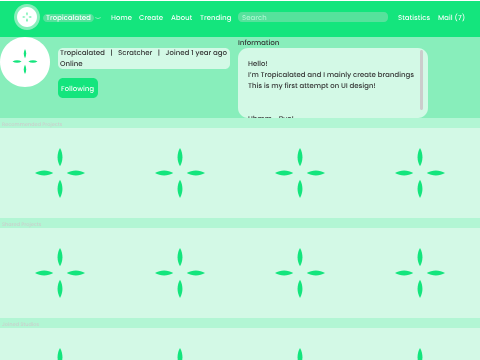Focus the Search input field

click(x=313, y=17)
